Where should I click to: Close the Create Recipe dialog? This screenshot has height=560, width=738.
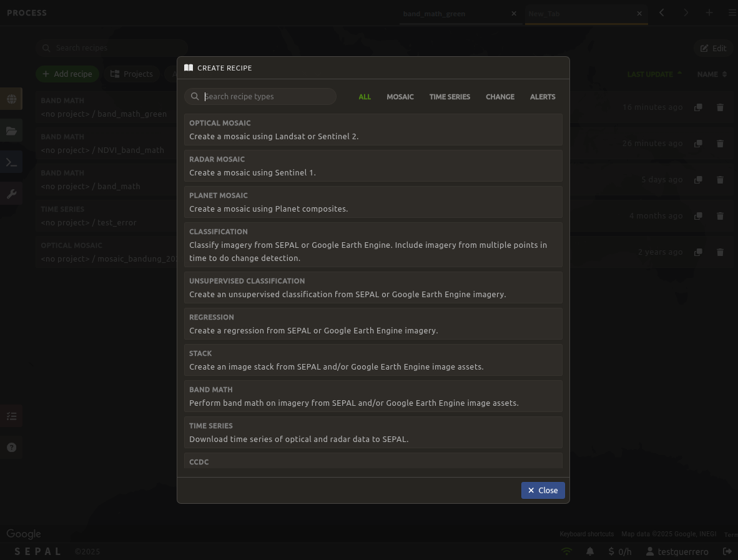(x=543, y=490)
